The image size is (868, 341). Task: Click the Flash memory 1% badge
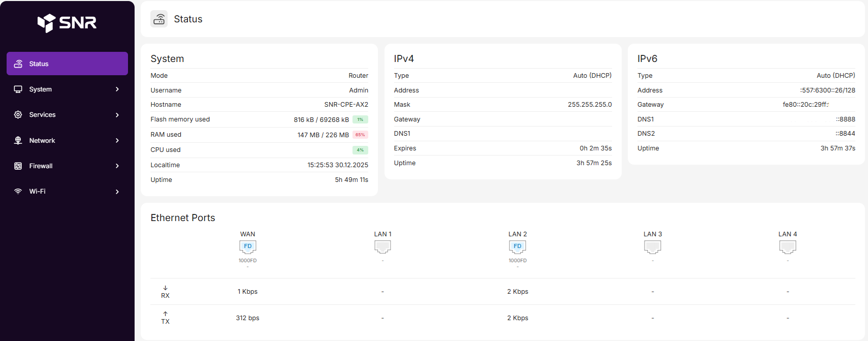[x=360, y=119]
